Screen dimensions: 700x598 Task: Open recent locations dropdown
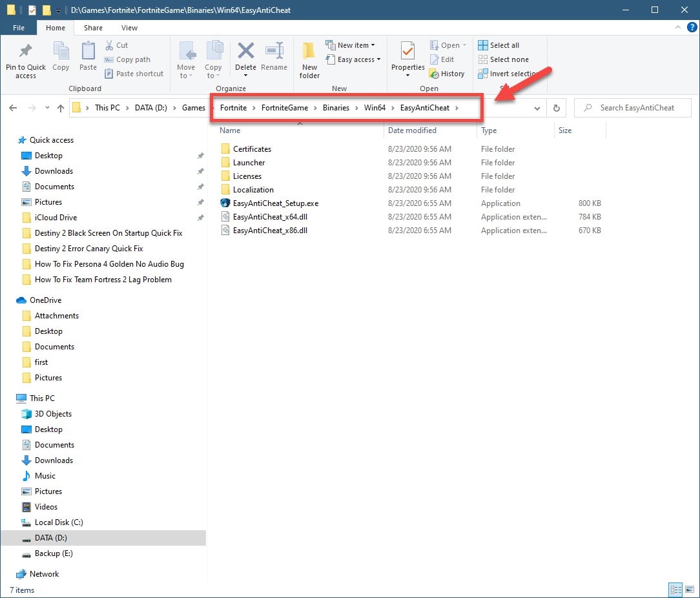[47, 108]
